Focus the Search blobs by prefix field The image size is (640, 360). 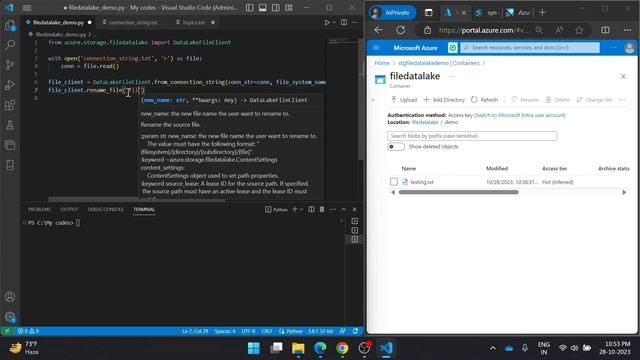point(472,136)
